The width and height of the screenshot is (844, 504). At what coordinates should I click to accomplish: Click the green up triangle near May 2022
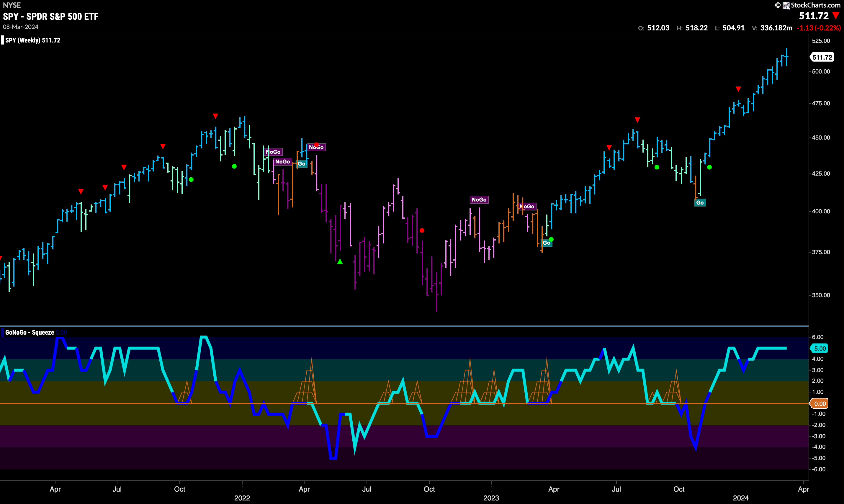pyautogui.click(x=340, y=261)
